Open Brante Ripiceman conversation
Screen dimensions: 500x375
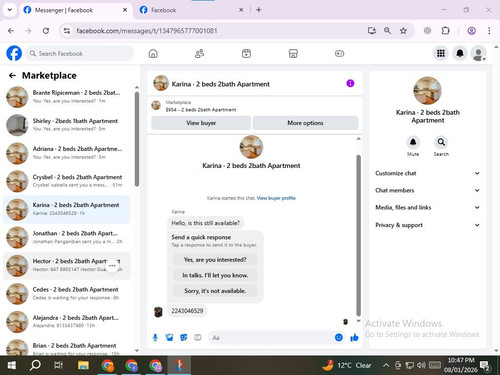[x=67, y=97]
